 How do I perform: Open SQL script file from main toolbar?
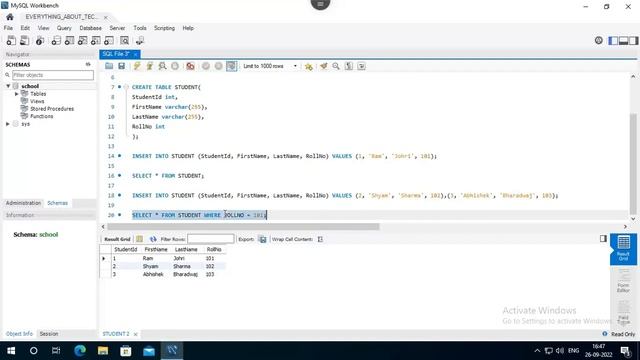pos(24,40)
